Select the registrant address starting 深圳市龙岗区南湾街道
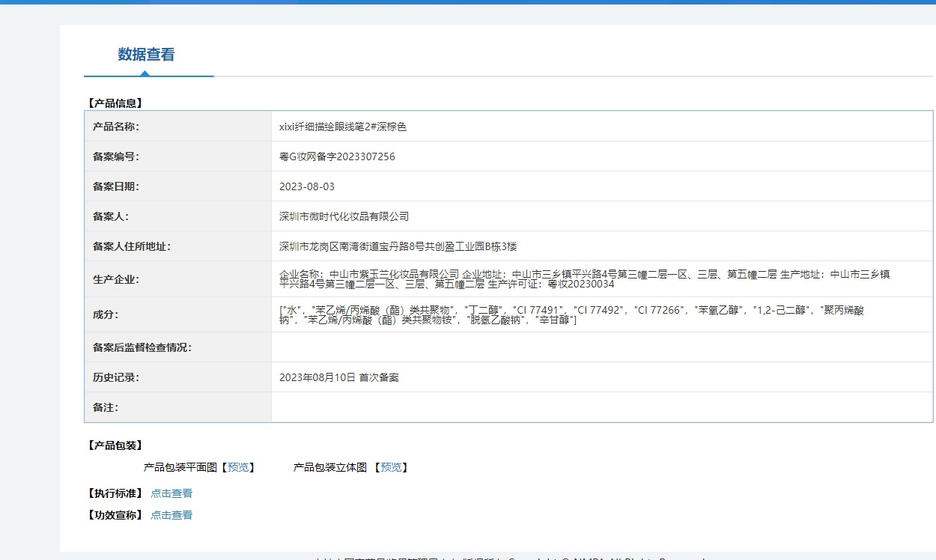This screenshot has height=560, width=936. pyautogui.click(x=398, y=246)
